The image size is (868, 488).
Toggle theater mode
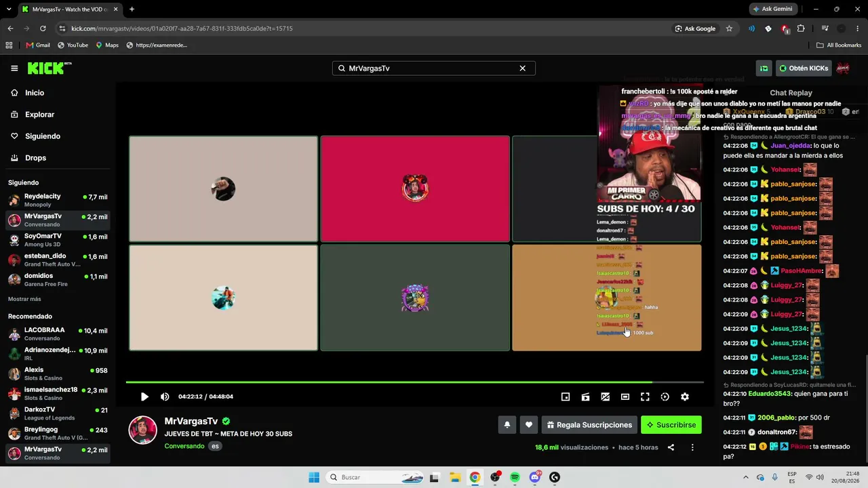coord(625,396)
